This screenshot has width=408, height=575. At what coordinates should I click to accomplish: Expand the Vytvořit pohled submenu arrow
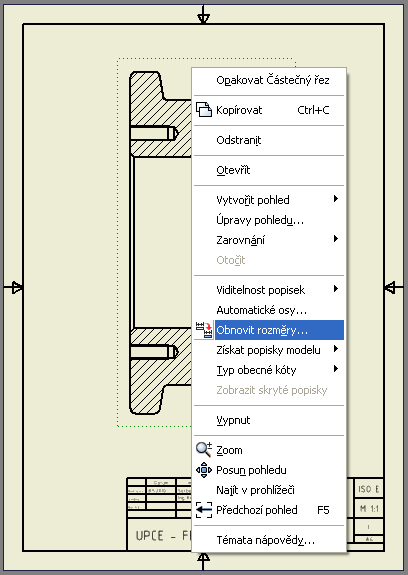(x=336, y=199)
